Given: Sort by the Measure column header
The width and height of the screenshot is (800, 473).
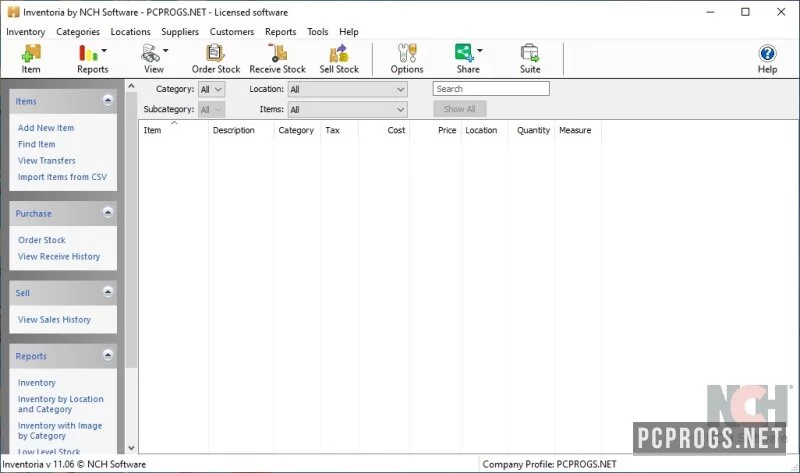Looking at the screenshot, I should 578,130.
